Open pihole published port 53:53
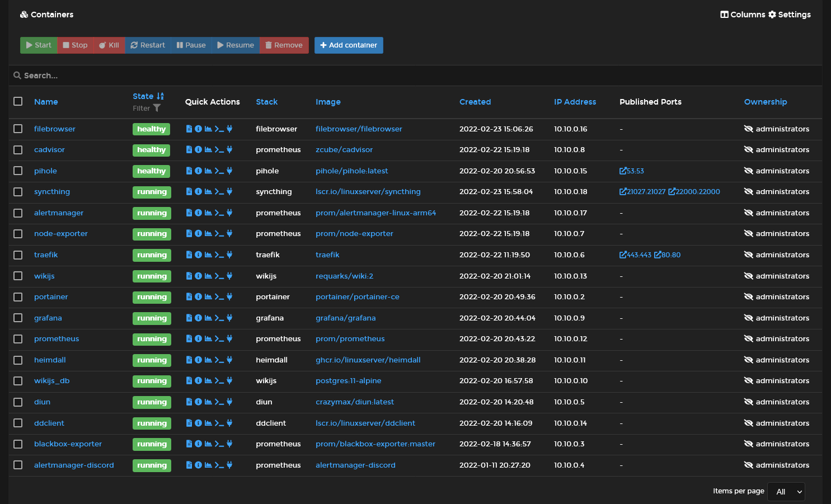Image resolution: width=831 pixels, height=504 pixels. [x=632, y=171]
